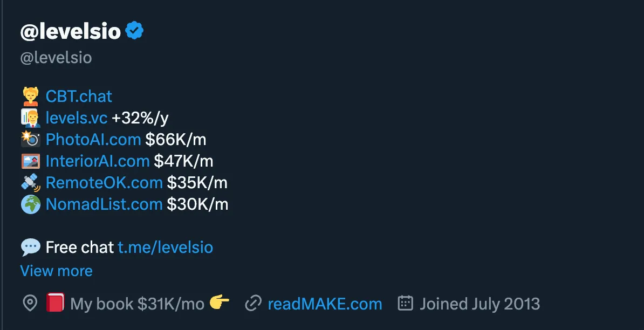Expand the bio with View more
644x330 pixels.
(56, 271)
